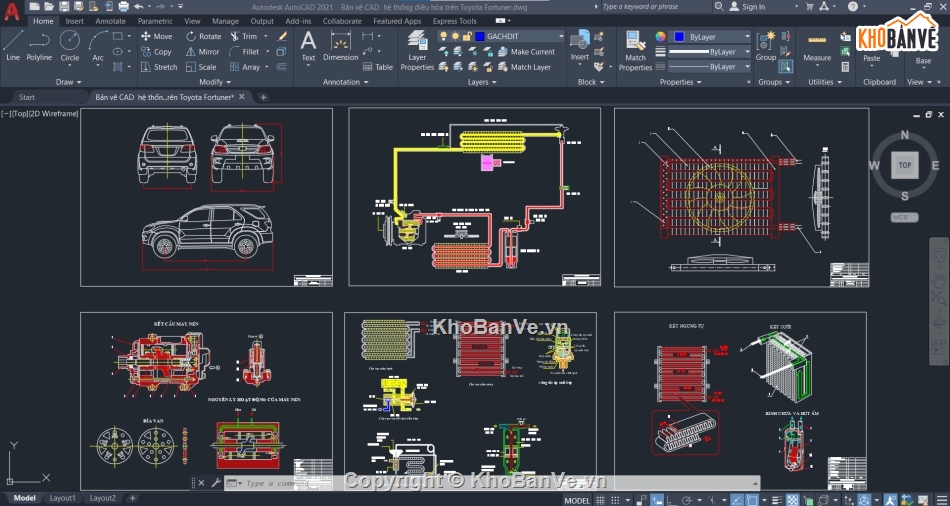This screenshot has height=506, width=950.
Task: Insert a Table
Action: tap(378, 67)
